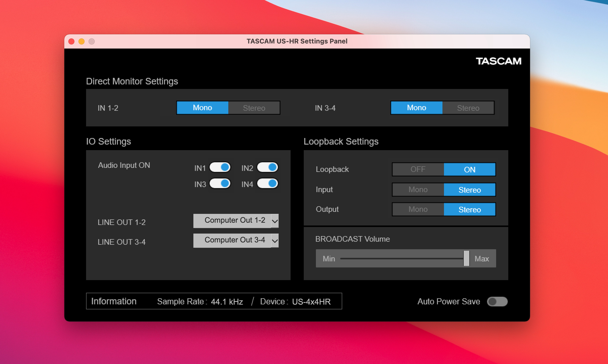Turn Loopback ON

coord(470,169)
